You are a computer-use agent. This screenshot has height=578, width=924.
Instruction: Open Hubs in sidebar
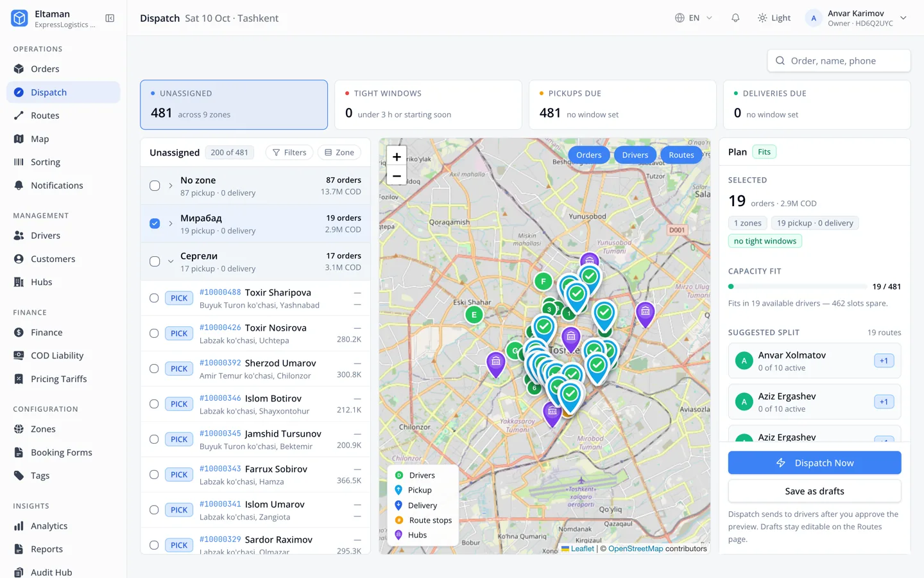tap(64, 282)
